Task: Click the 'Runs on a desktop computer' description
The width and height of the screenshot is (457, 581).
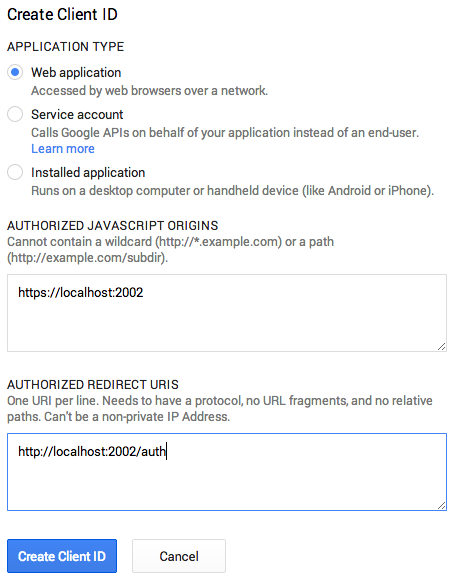Action: click(232, 191)
